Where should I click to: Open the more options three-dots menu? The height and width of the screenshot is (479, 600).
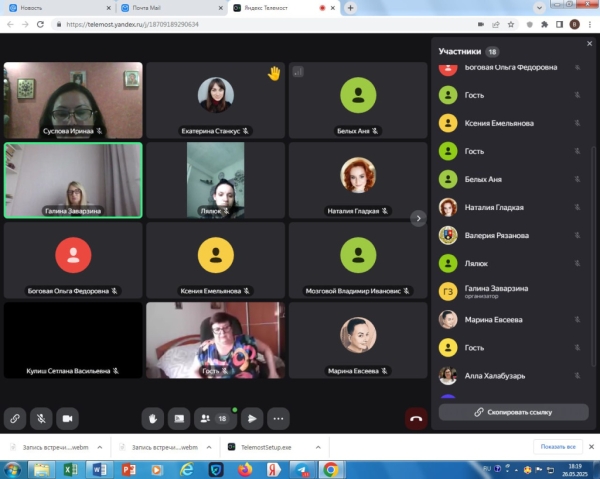(279, 418)
